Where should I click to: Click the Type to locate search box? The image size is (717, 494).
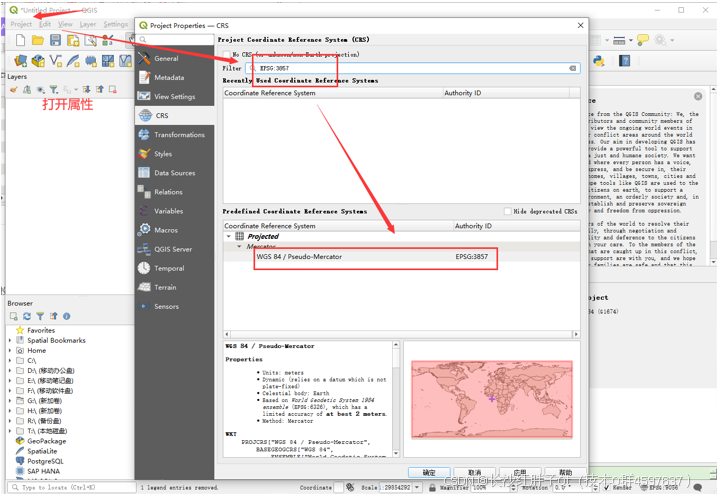coord(72,488)
